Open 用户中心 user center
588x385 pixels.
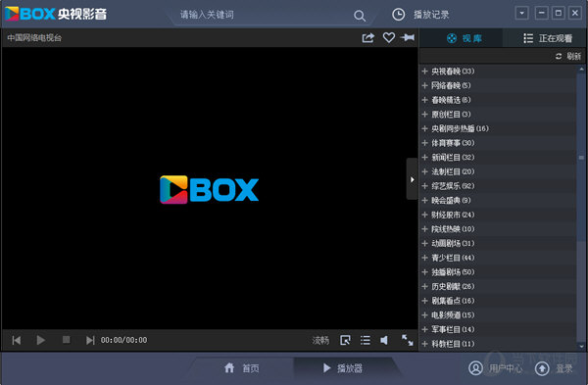(495, 368)
